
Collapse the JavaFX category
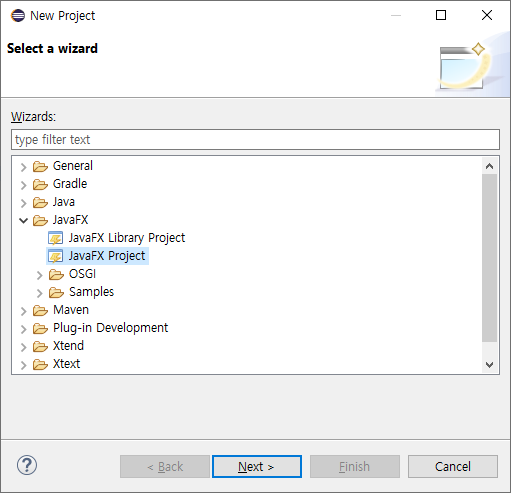coord(23,220)
